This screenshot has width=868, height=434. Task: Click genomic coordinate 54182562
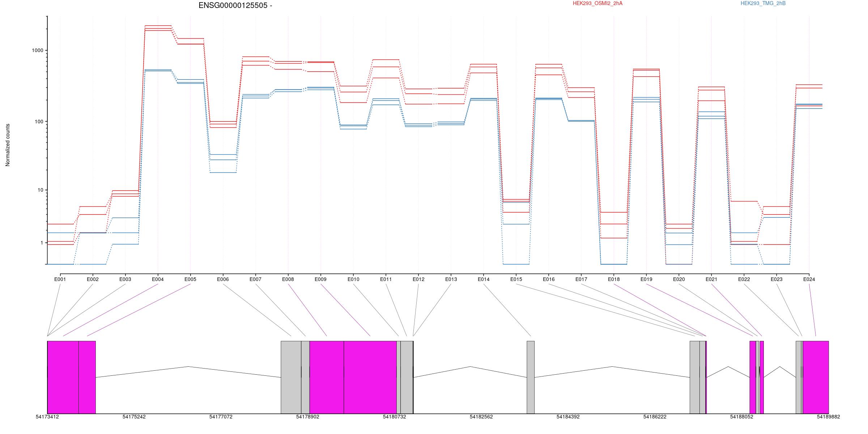click(x=481, y=417)
